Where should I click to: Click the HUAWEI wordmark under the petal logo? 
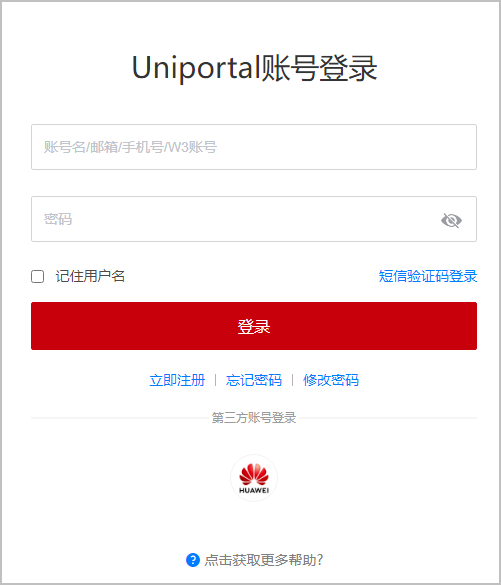coord(254,490)
